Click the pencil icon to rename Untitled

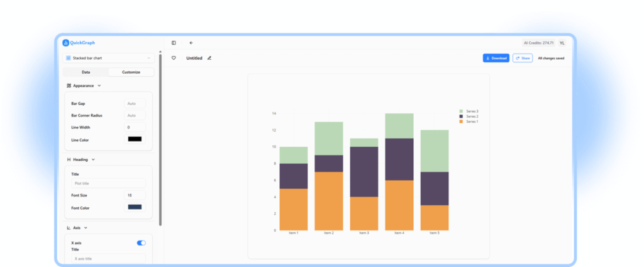209,58
